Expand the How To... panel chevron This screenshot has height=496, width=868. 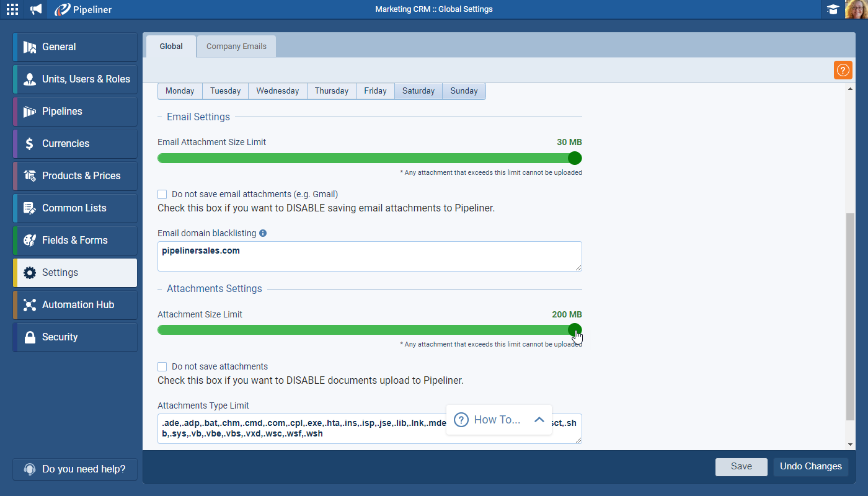coord(539,420)
